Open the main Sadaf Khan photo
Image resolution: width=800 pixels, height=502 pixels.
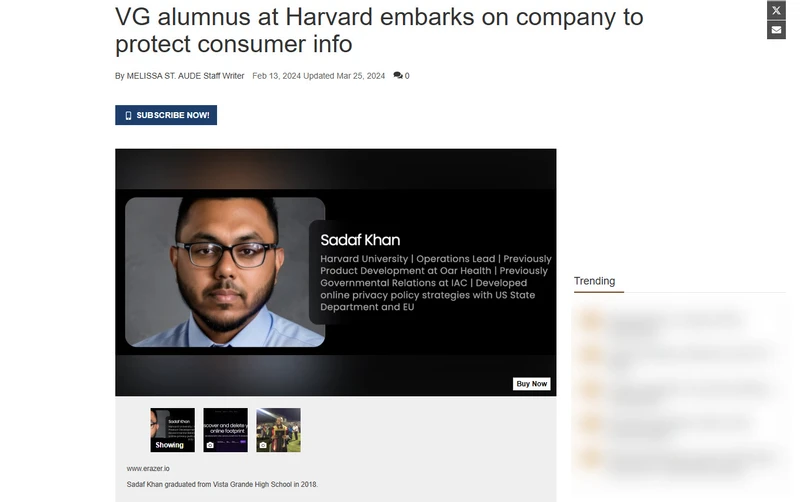335,272
